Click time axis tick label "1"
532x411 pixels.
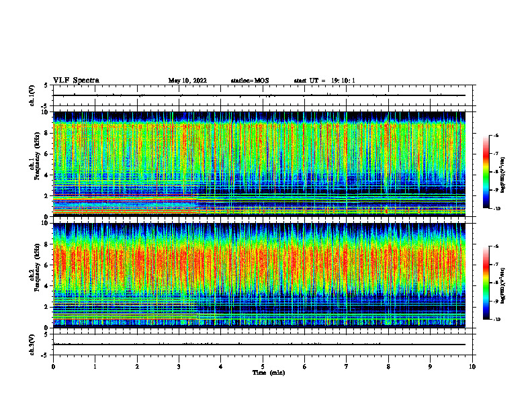coord(95,367)
